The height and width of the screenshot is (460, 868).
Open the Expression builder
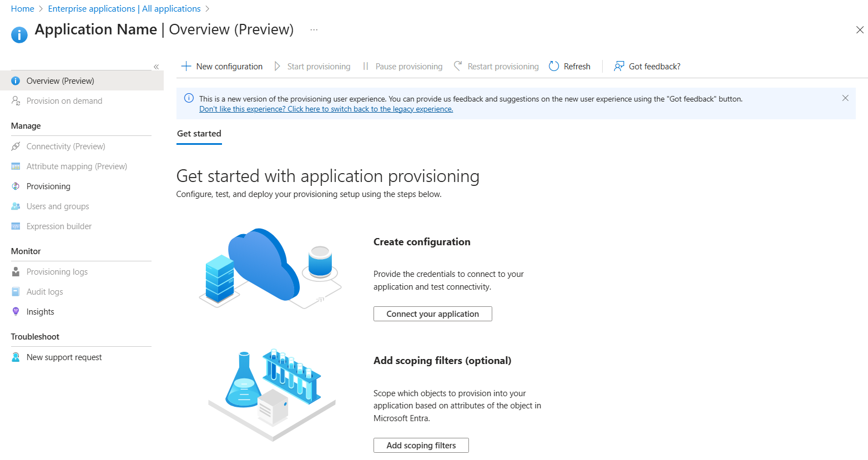[59, 226]
